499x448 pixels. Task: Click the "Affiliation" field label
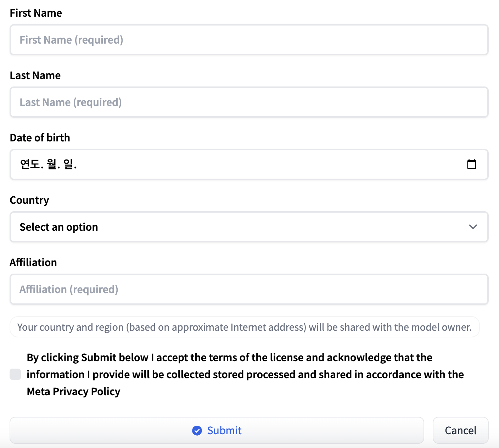pyautogui.click(x=33, y=263)
